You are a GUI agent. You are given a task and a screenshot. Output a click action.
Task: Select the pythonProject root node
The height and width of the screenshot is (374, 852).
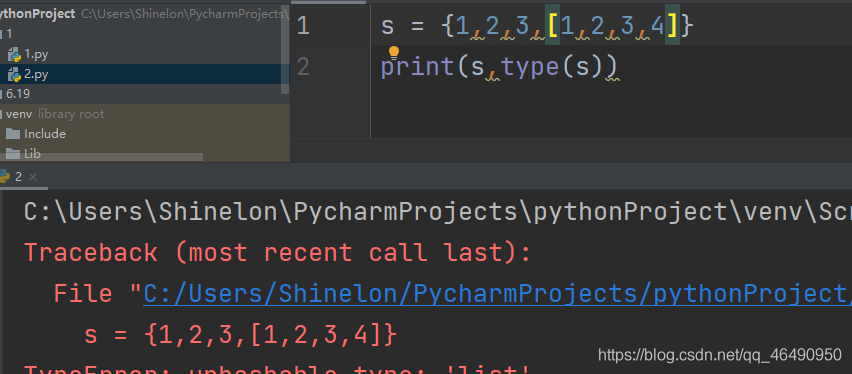(37, 14)
